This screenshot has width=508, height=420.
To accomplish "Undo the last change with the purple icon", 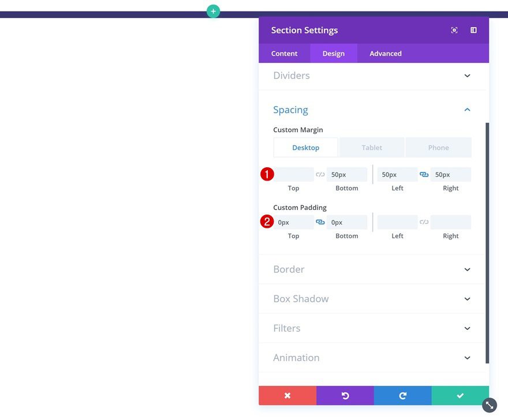I will pyautogui.click(x=345, y=395).
